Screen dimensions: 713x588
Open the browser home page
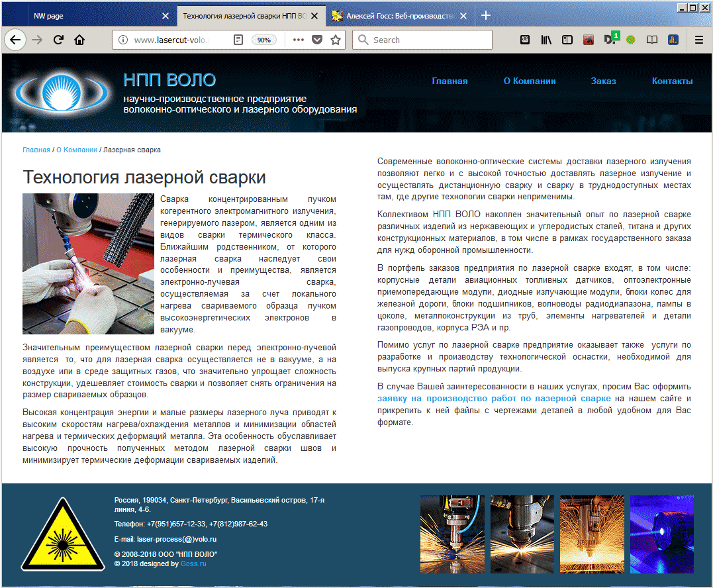pyautogui.click(x=79, y=40)
